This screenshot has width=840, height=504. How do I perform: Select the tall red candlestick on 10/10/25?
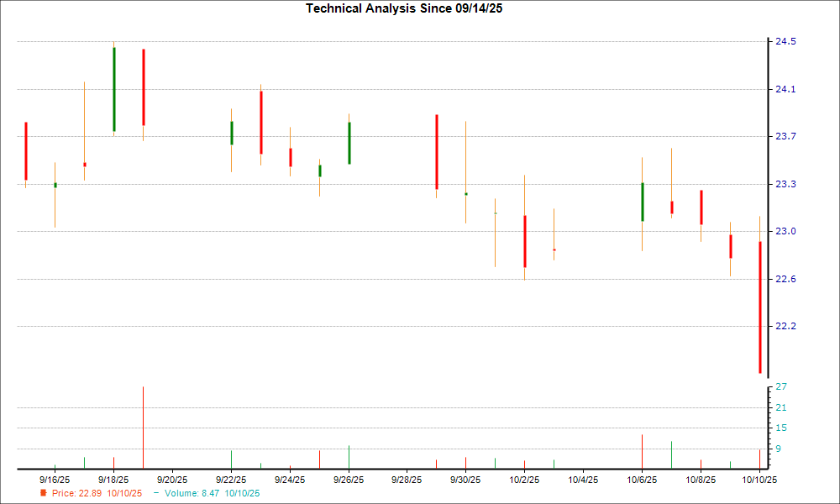[760, 307]
